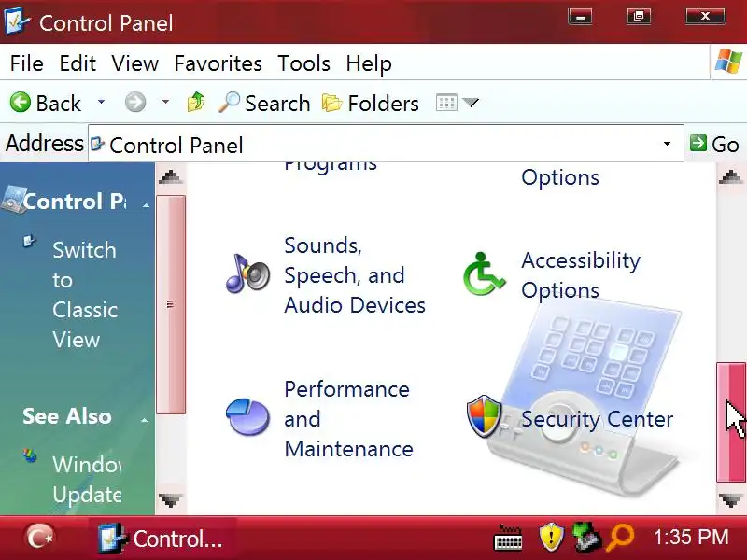
Task: Click the Windows Update globe icon
Action: point(30,455)
